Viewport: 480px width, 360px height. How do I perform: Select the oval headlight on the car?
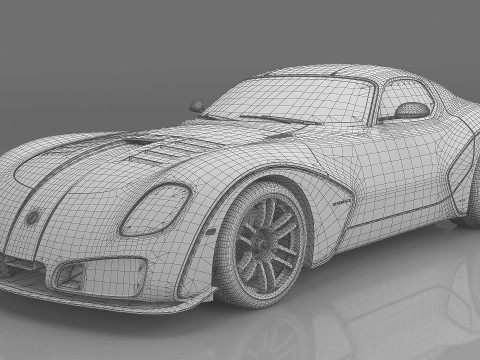point(155,210)
